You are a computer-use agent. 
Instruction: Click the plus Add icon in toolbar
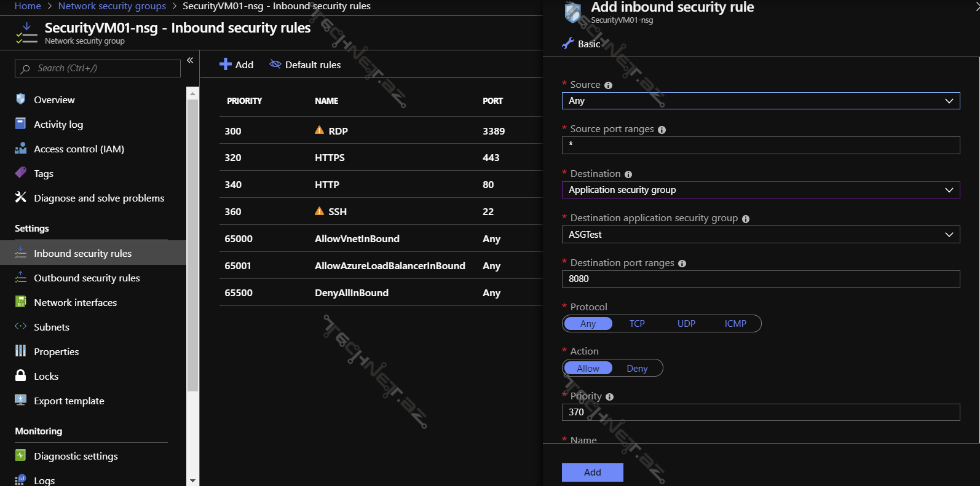[226, 65]
